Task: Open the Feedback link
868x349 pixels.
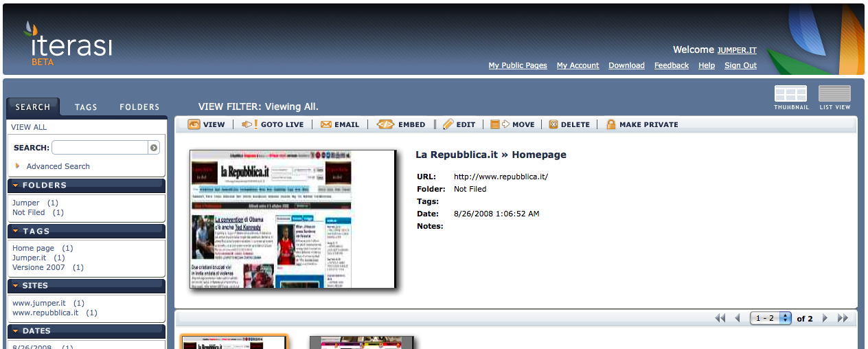Action: pyautogui.click(x=672, y=65)
